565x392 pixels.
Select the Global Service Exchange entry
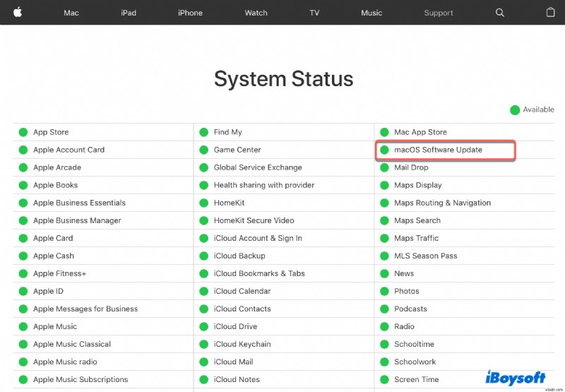point(258,167)
